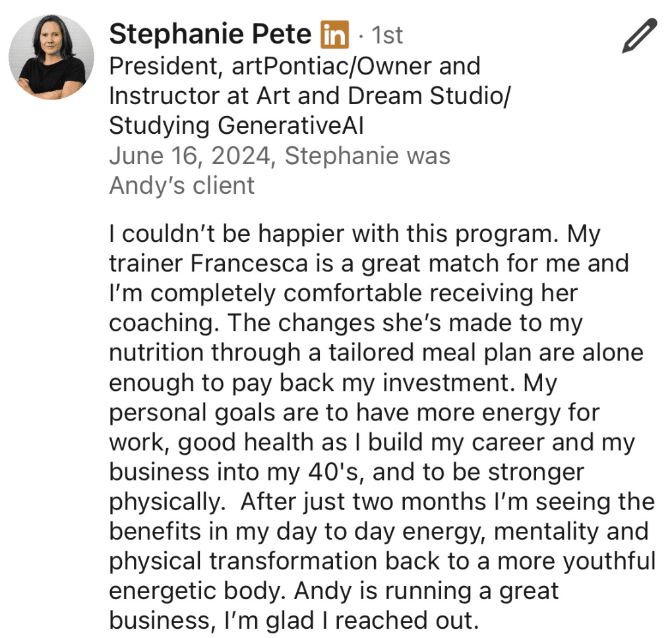Viewport: 672px width, 638px height.
Task: Open Stephanie Pete's profile photo
Action: pos(51,57)
